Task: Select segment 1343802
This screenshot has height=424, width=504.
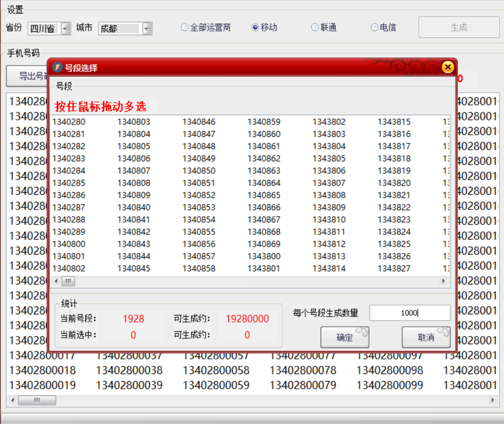Action: (329, 122)
